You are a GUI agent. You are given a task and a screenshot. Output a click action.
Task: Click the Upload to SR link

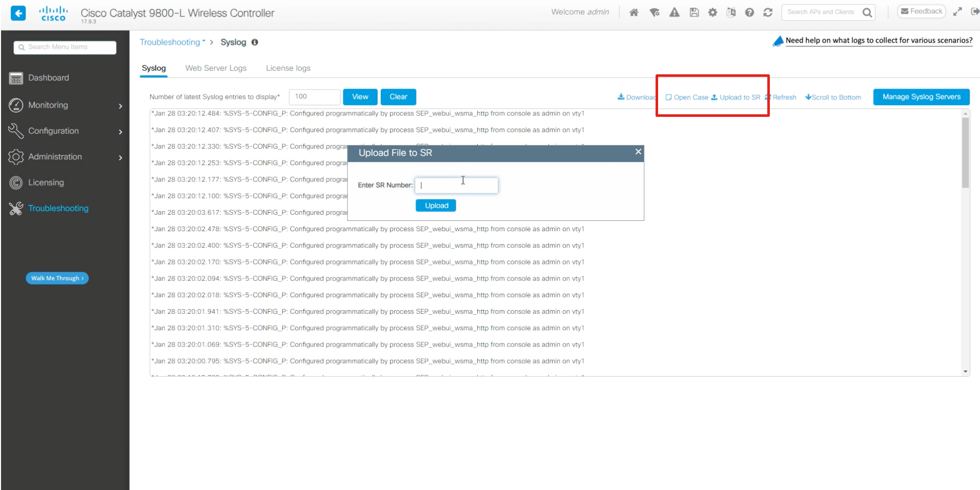[x=736, y=97]
